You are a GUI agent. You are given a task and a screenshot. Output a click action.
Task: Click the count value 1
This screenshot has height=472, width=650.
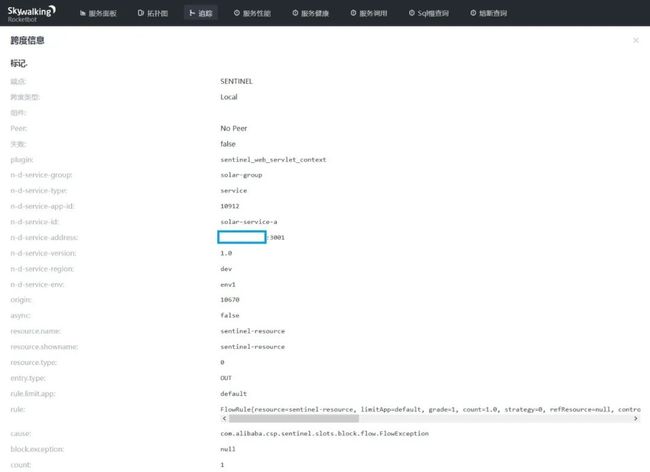[222, 465]
